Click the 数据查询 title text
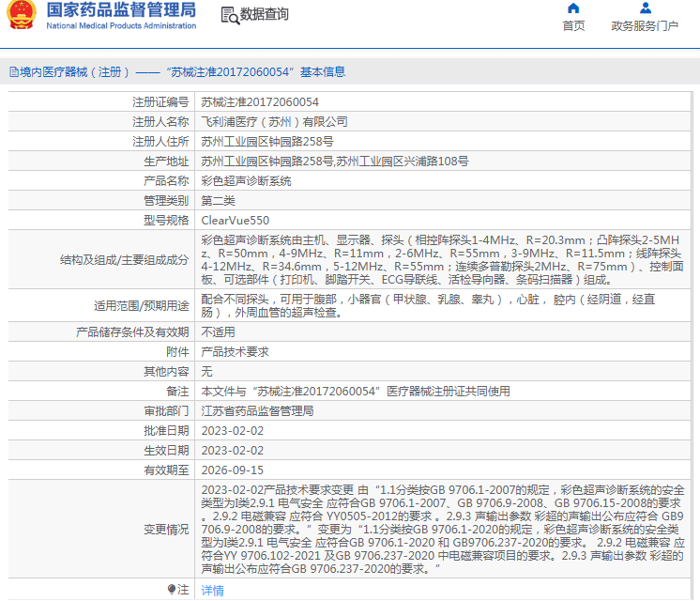This screenshot has width=700, height=601. pos(265,14)
